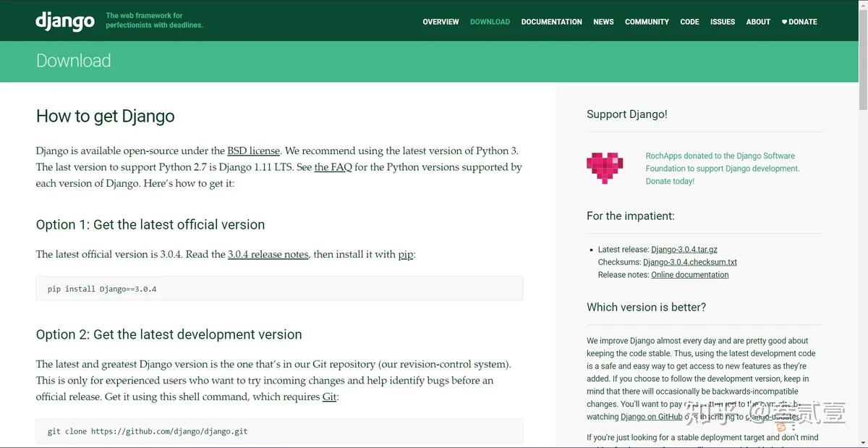Image resolution: width=868 pixels, height=448 pixels.
Task: Open Online documentation link
Action: pyautogui.click(x=690, y=275)
